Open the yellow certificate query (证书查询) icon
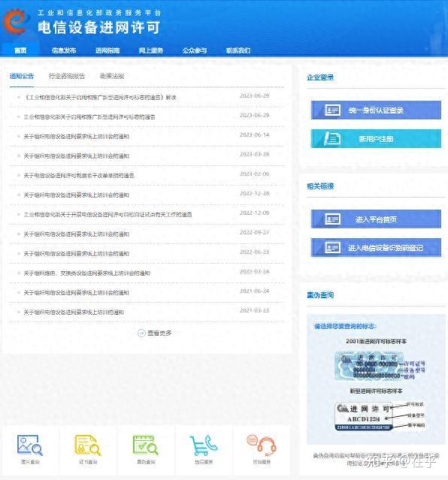The height and width of the screenshot is (480, 448). coord(88,445)
